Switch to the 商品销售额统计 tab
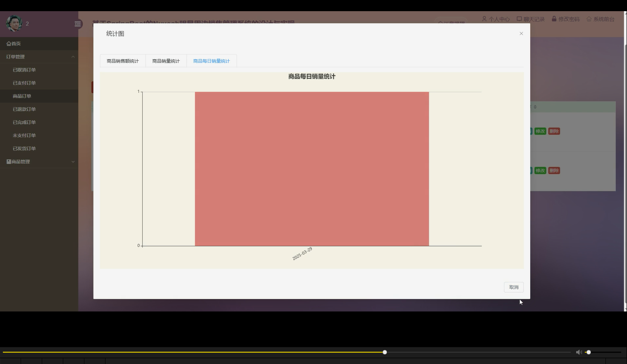The width and height of the screenshot is (627, 364). click(x=122, y=61)
